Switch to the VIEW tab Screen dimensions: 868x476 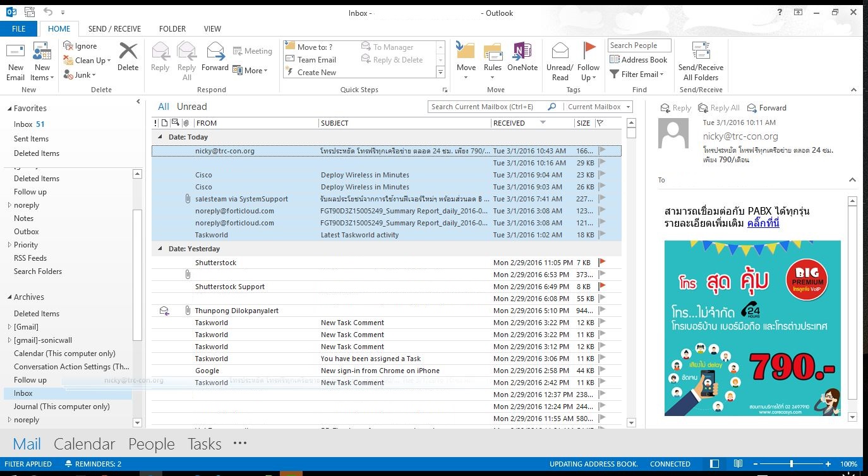[212, 28]
